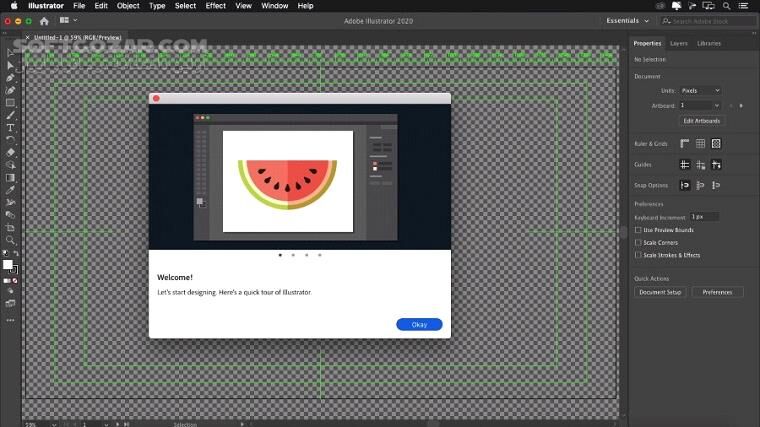Switch to the Libraries tab
Image resolution: width=760 pixels, height=427 pixels.
(709, 44)
